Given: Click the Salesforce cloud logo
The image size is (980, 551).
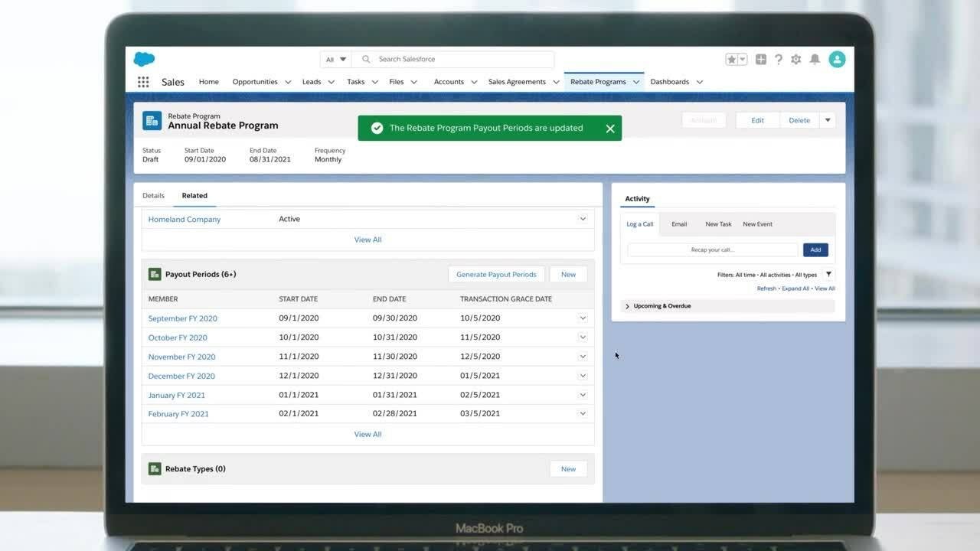Looking at the screenshot, I should pyautogui.click(x=144, y=59).
